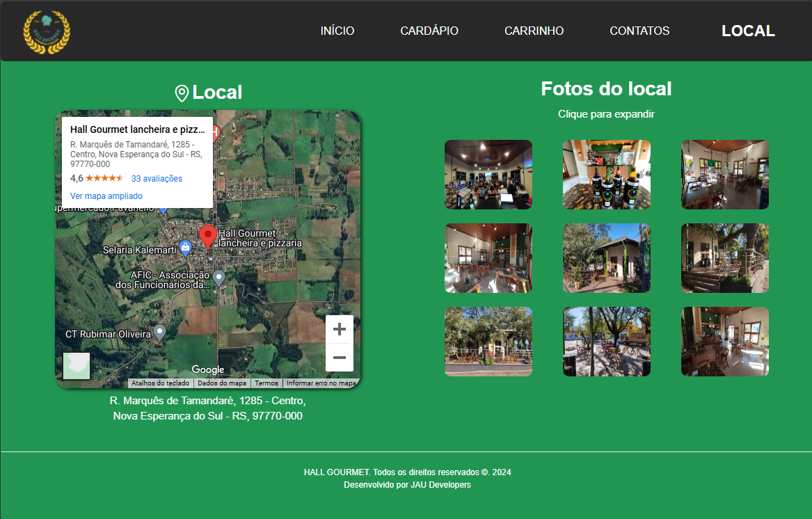
Task: Click the CT Rubimar Oliveira map pin
Action: (160, 332)
